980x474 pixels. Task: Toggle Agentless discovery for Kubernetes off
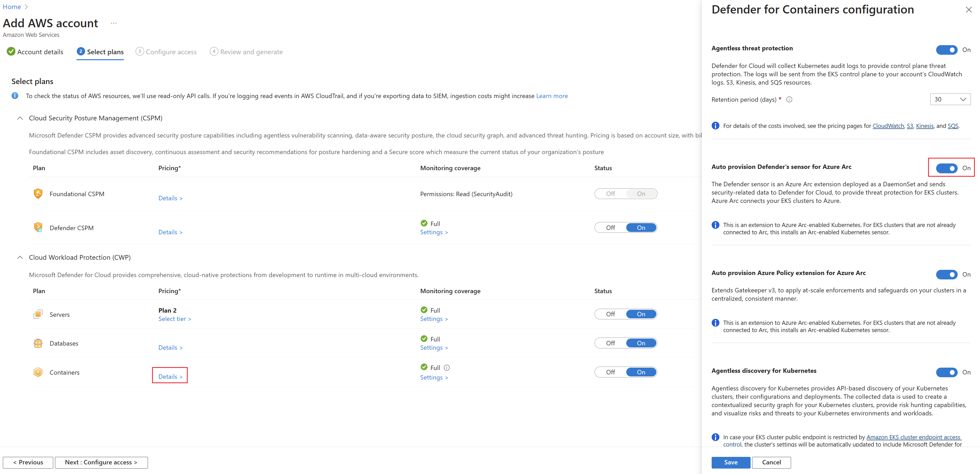point(946,372)
